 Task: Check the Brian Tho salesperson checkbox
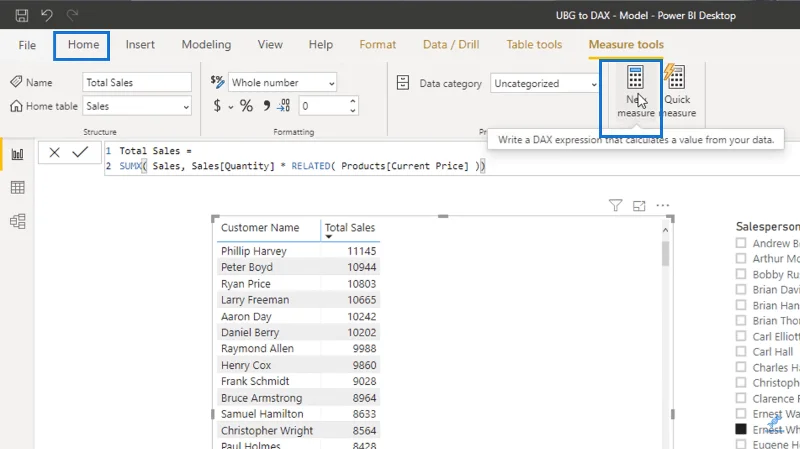point(741,320)
